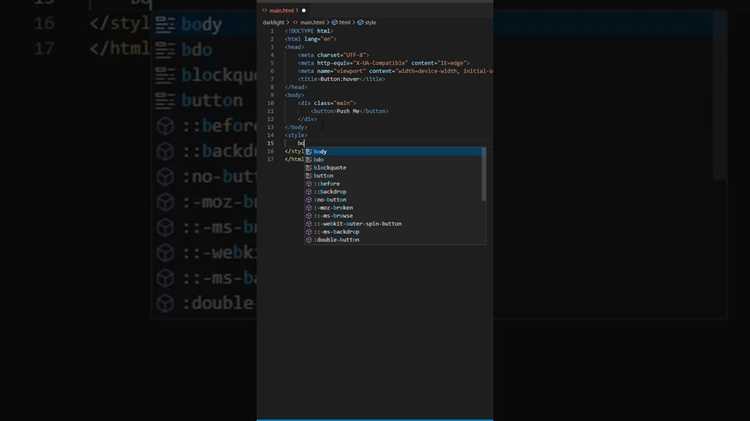Choose the ::backdrop pseudo-element suggestion
This screenshot has height=421, width=750.
pos(395,192)
